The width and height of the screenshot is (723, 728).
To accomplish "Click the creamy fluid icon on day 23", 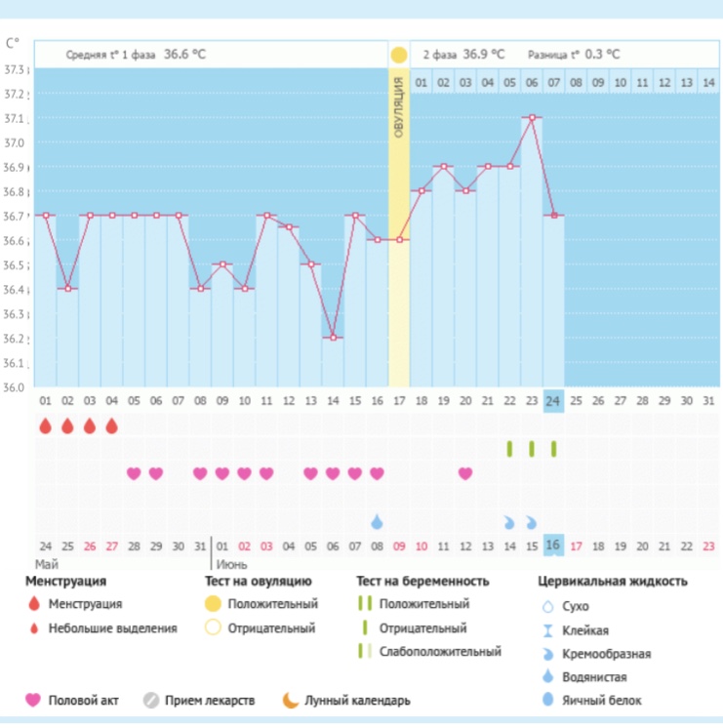I will click(x=532, y=522).
